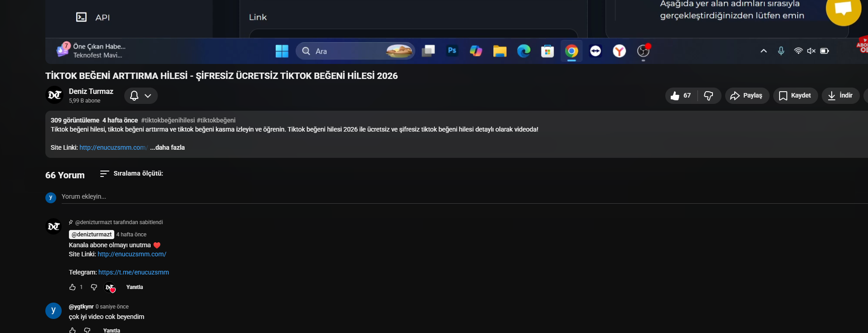This screenshot has width=868, height=333.
Task: Open the Deniz Turmaz channel avatar beside the title
Action: tap(54, 95)
